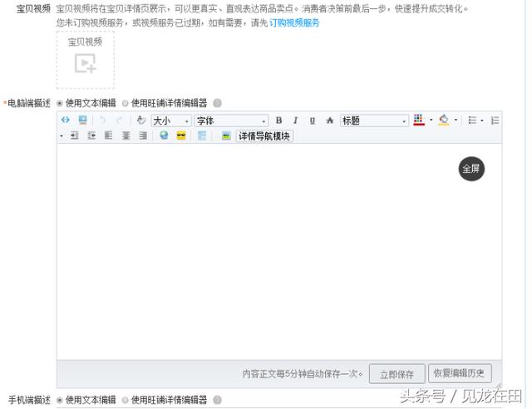Viewport: 532px width, 409px height.
Task: Select the format brush icon
Action: (x=141, y=120)
